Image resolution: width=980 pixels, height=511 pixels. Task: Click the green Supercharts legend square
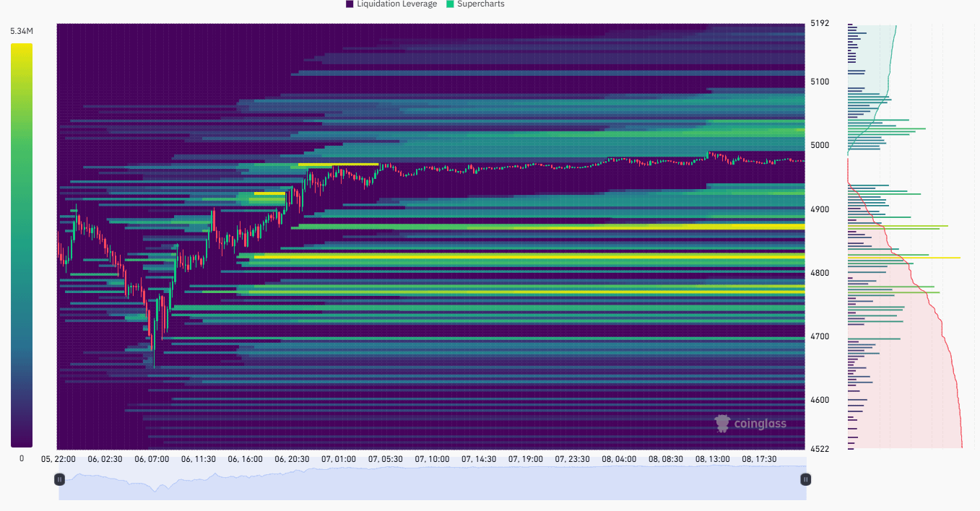(450, 4)
